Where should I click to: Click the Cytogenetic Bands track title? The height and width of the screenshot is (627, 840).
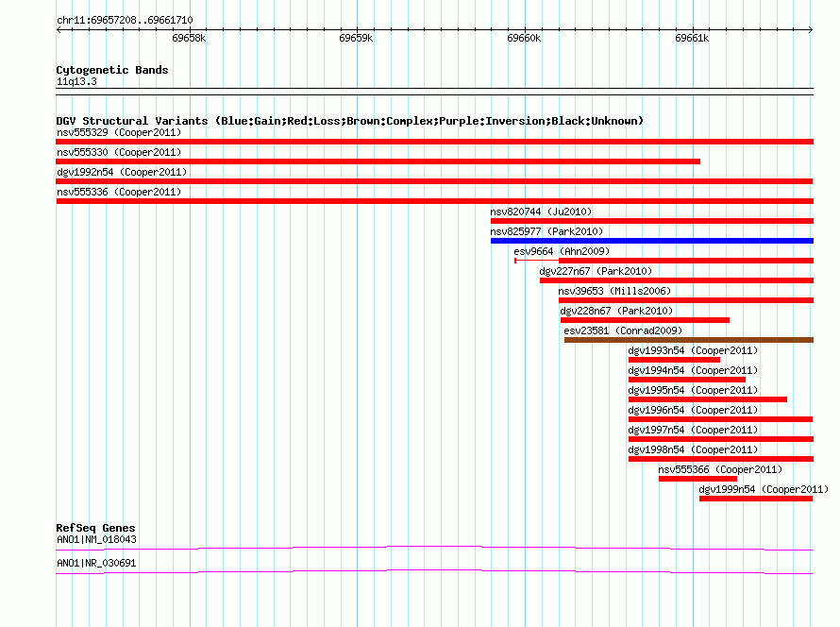tap(112, 70)
